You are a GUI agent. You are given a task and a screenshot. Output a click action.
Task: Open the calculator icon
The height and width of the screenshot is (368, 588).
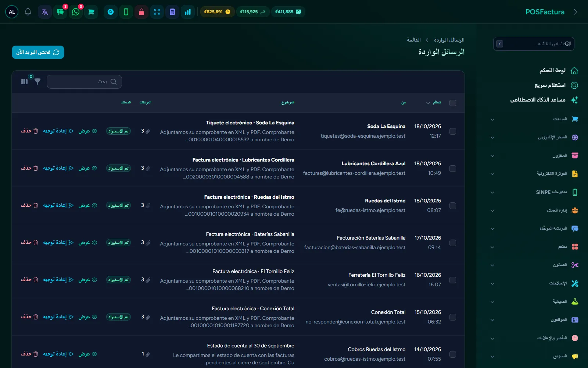[x=172, y=12]
